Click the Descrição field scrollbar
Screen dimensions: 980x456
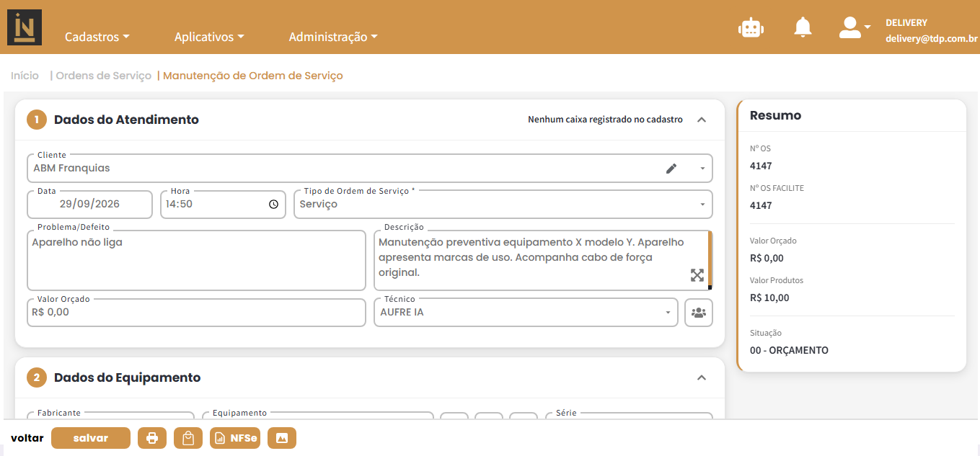pyautogui.click(x=710, y=259)
